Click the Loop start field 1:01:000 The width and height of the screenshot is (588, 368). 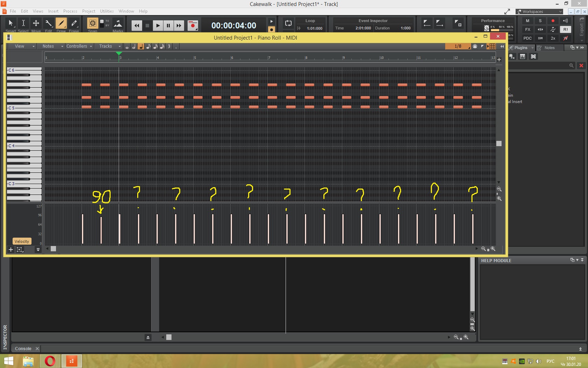(x=314, y=28)
